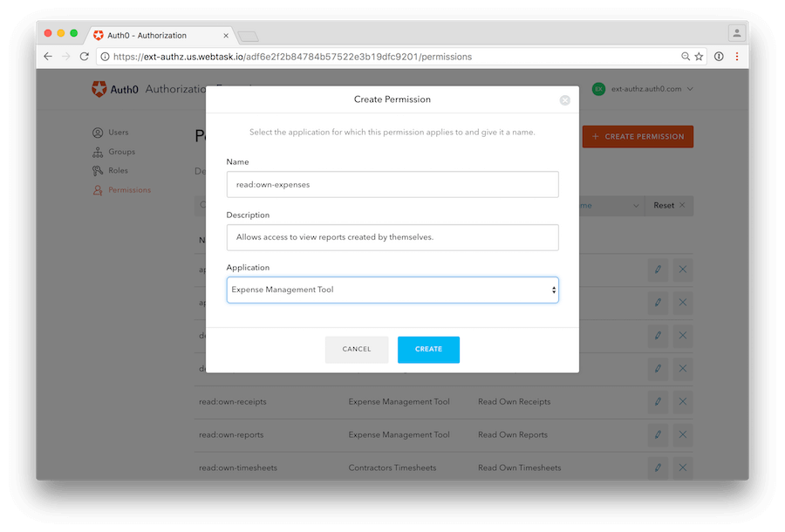Open the ext-authz.auth0.com account dropdown
Screen dimensions: 785x532
pos(641,88)
